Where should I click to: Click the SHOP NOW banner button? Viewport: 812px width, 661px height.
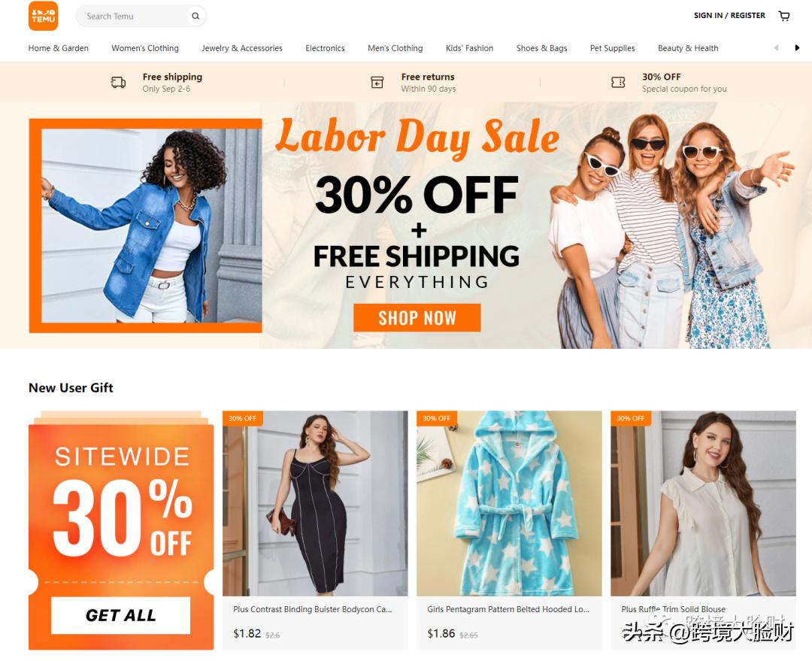(417, 317)
